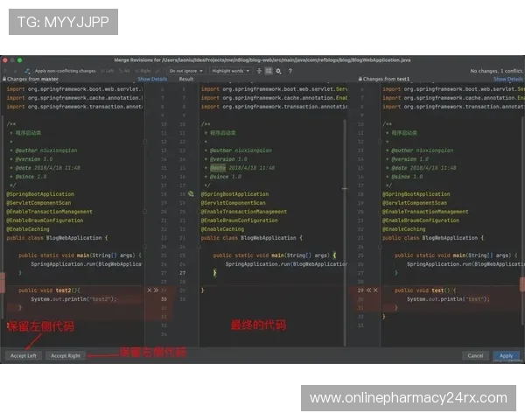Open the 'Do not ignore' whitespace dropdown
The height and width of the screenshot is (420, 525).
coord(185,71)
